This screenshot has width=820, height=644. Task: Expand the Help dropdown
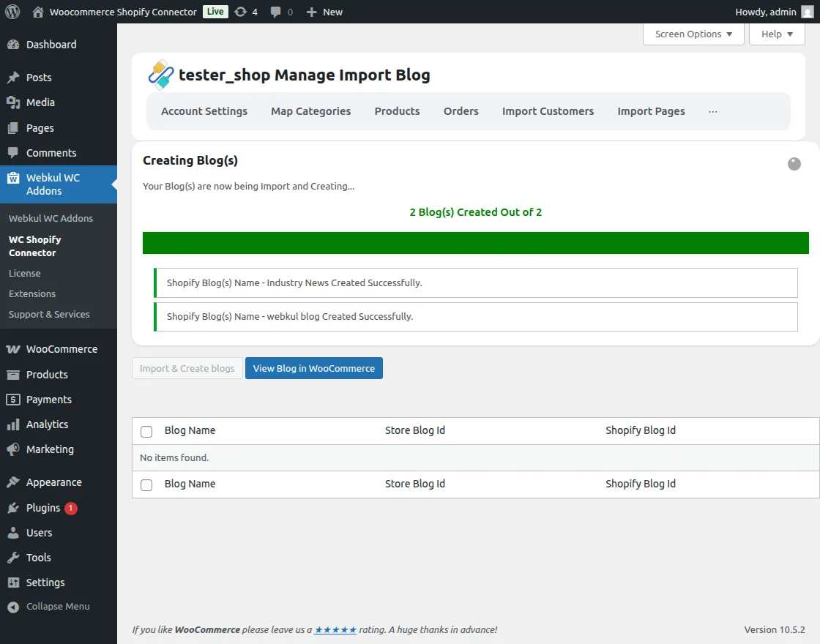click(x=776, y=34)
